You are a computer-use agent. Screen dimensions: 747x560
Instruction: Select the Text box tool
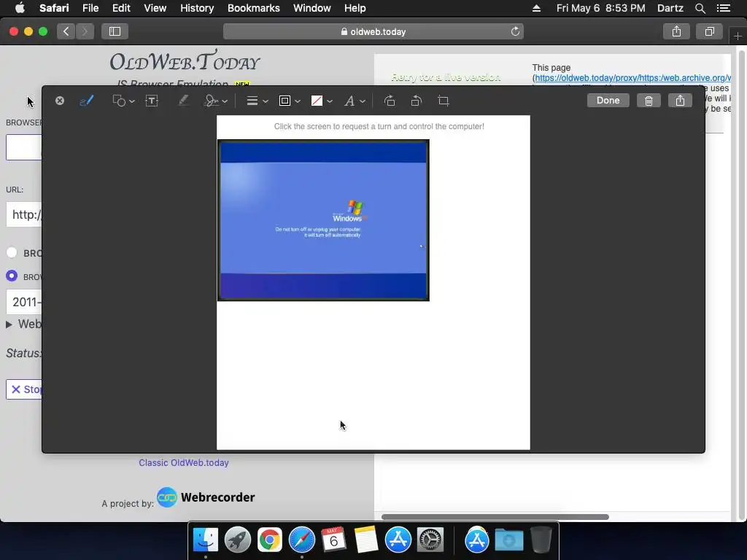click(x=152, y=101)
